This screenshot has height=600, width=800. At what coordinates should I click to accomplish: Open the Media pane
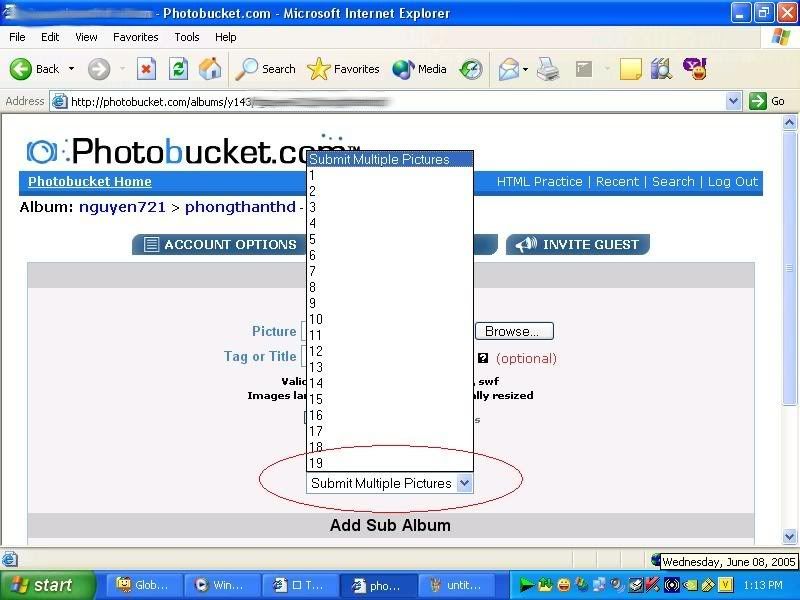tap(419, 69)
